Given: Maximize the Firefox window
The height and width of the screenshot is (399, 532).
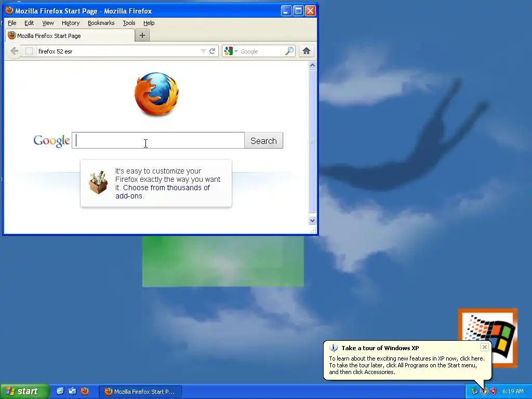Looking at the screenshot, I should click(298, 11).
